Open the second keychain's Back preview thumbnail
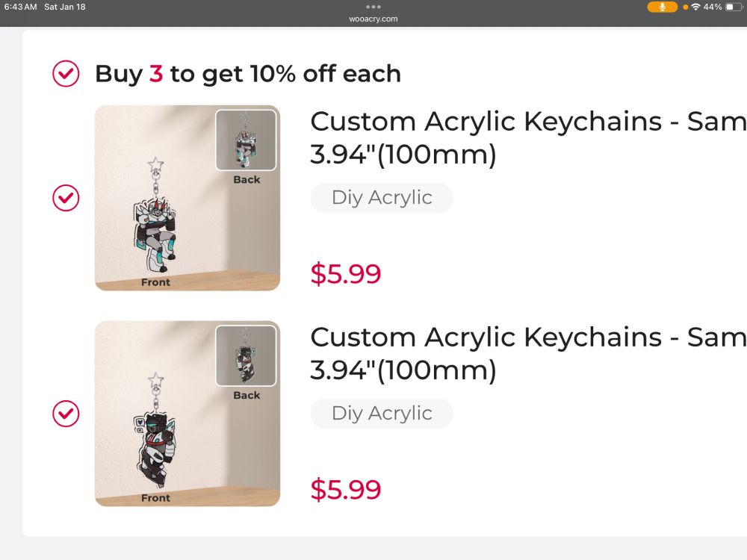The width and height of the screenshot is (747, 560). click(246, 355)
